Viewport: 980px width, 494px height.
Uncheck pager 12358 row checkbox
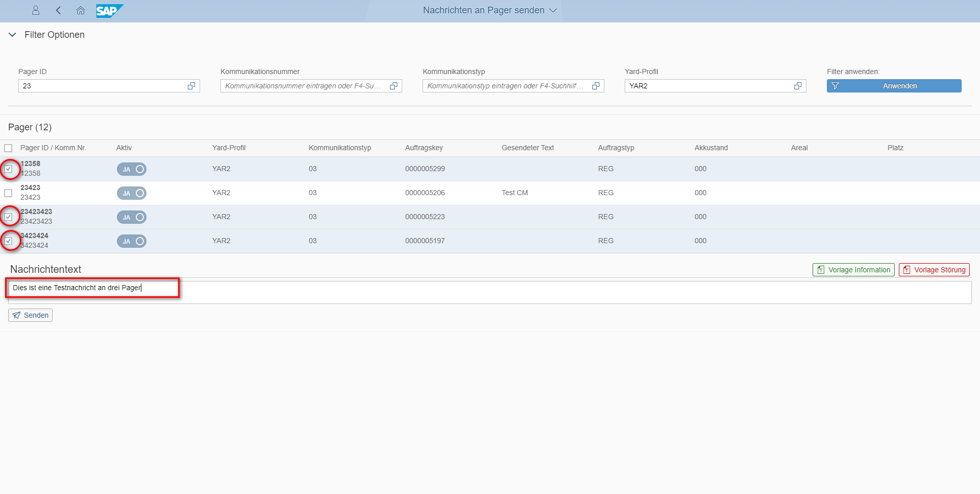(x=8, y=169)
